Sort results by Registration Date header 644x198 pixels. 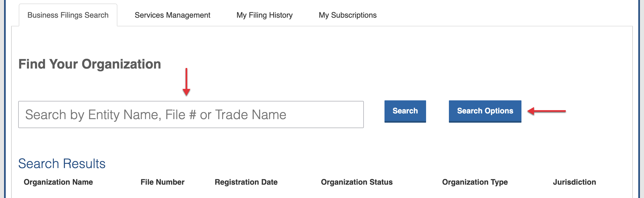click(x=246, y=182)
